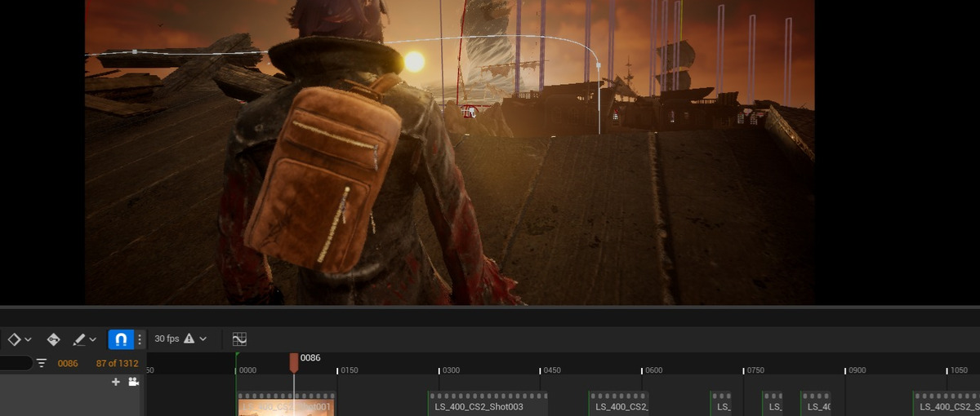Click the track filter icon

pyautogui.click(x=42, y=363)
